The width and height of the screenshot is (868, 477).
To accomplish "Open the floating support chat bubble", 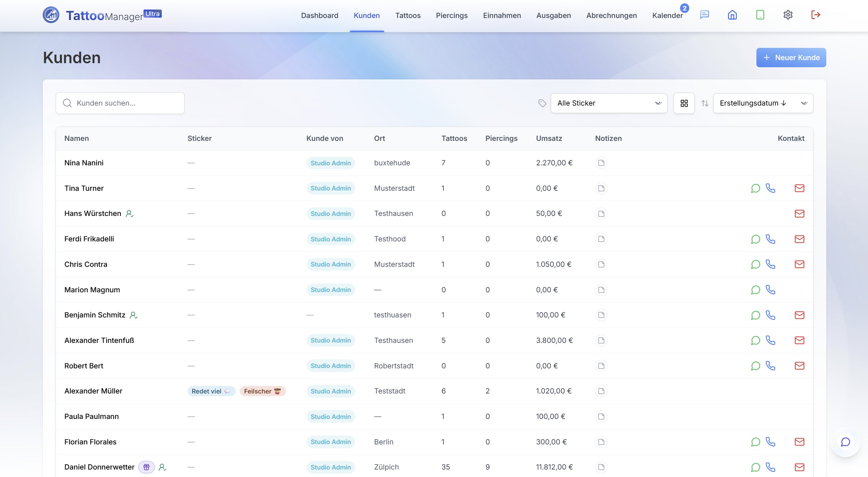I will click(845, 442).
